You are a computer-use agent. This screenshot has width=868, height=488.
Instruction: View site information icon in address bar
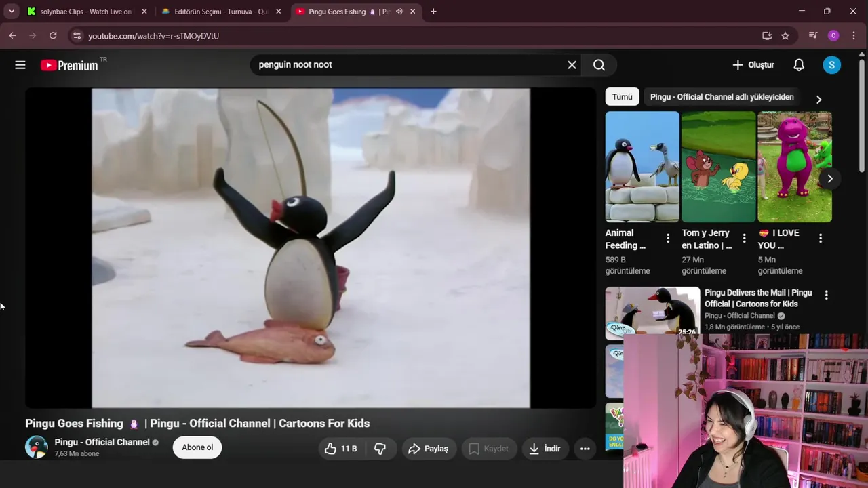tap(77, 35)
